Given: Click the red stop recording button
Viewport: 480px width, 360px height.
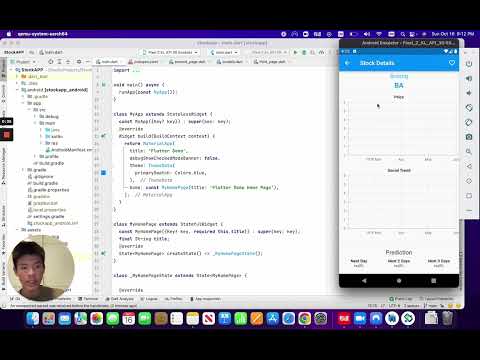Looking at the screenshot, I should [6, 135].
